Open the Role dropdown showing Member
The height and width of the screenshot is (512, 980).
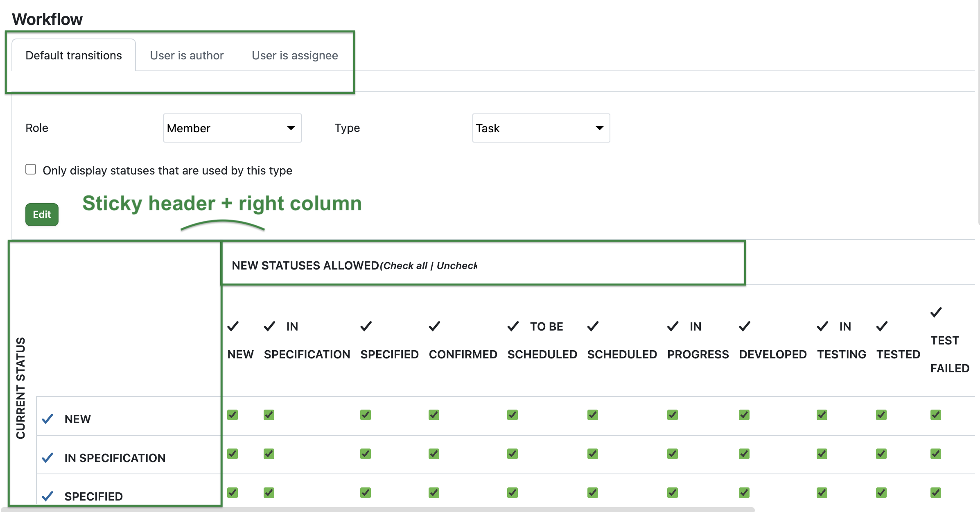coord(232,128)
